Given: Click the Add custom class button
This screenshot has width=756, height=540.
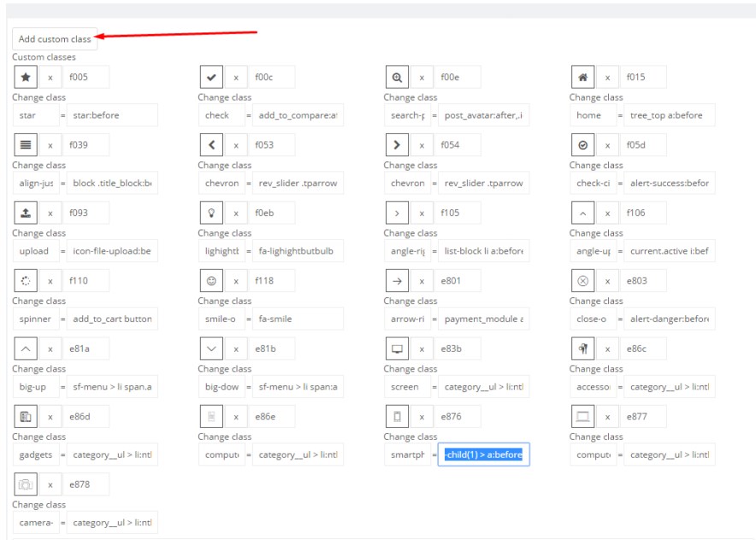Looking at the screenshot, I should click(55, 39).
